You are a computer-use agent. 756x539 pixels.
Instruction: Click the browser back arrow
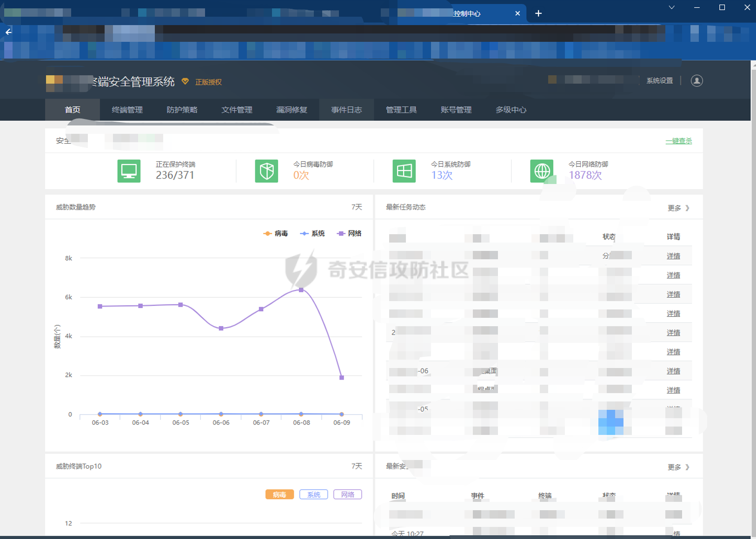[8, 32]
